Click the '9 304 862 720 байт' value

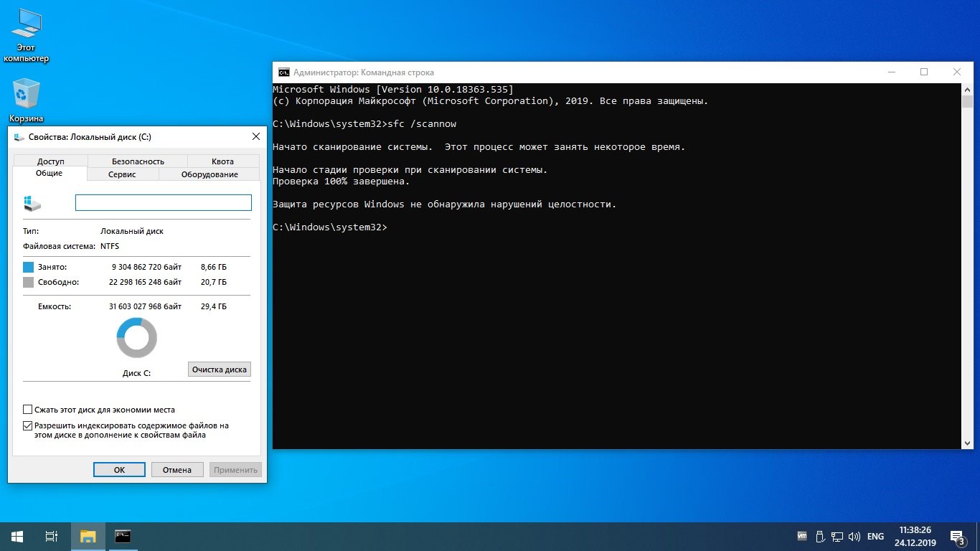tap(146, 267)
